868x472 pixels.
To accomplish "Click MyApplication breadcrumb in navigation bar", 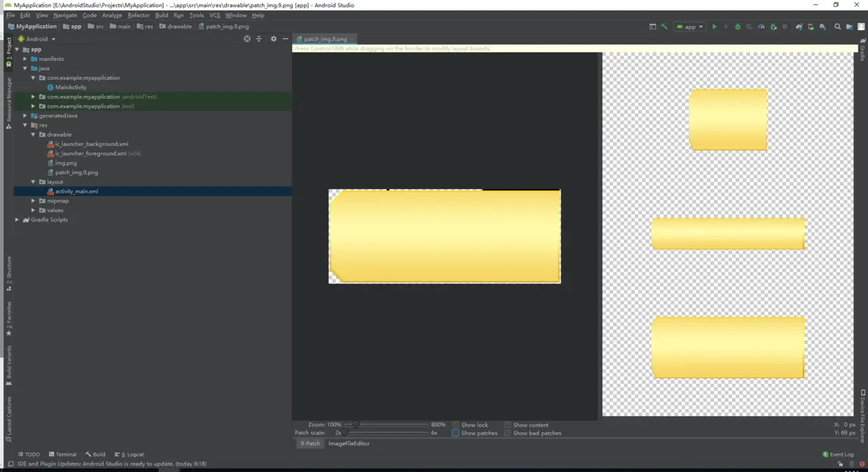I will [32, 27].
